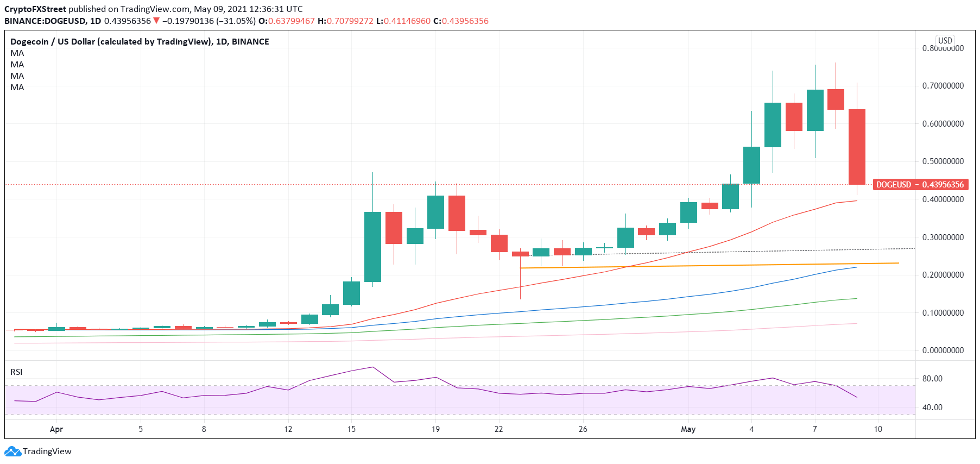Click the high value H:0.70799272
Image resolution: width=980 pixels, height=464 pixels.
(345, 21)
